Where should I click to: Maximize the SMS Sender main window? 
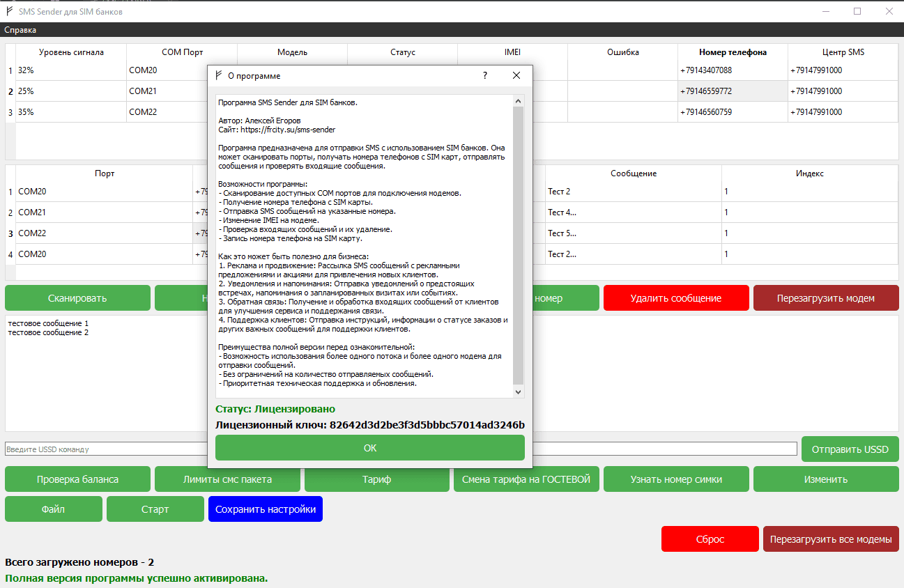click(857, 11)
